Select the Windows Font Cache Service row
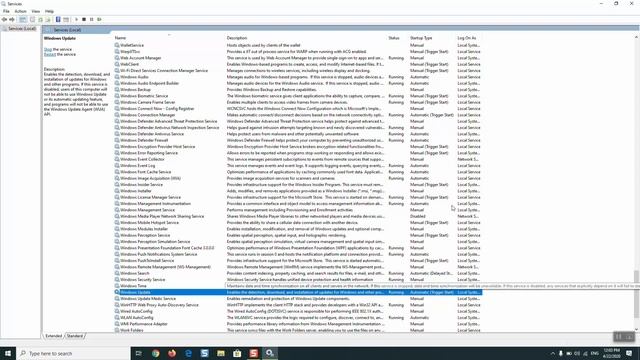640x360 pixels. (x=298, y=172)
